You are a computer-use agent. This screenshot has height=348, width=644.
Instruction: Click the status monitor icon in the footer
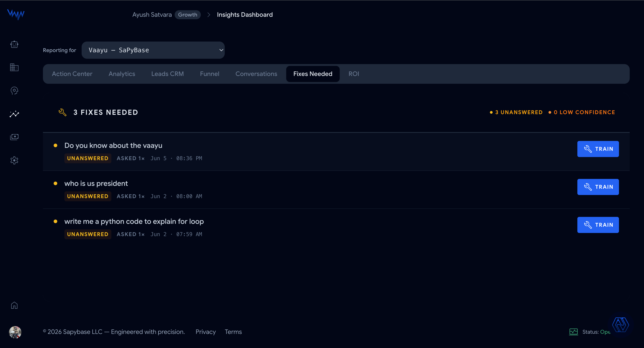point(574,332)
